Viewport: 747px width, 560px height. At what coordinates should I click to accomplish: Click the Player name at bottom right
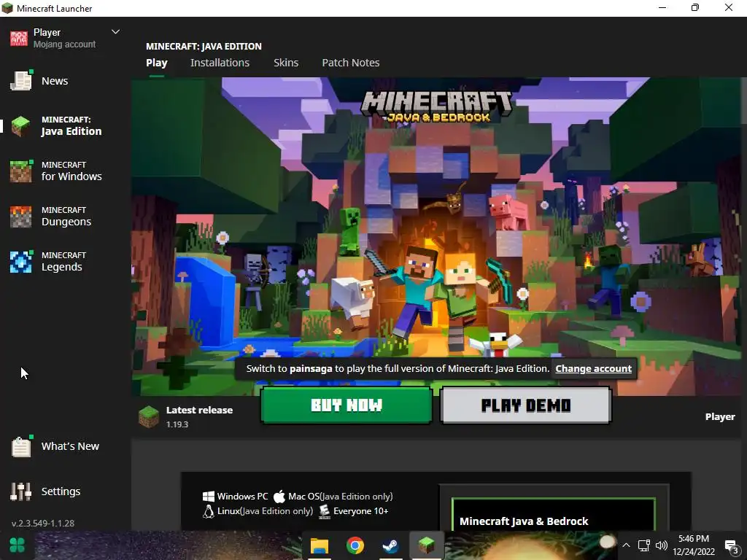pyautogui.click(x=720, y=416)
